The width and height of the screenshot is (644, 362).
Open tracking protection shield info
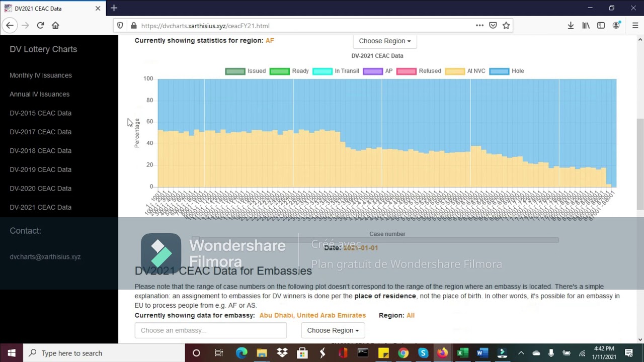pos(120,26)
